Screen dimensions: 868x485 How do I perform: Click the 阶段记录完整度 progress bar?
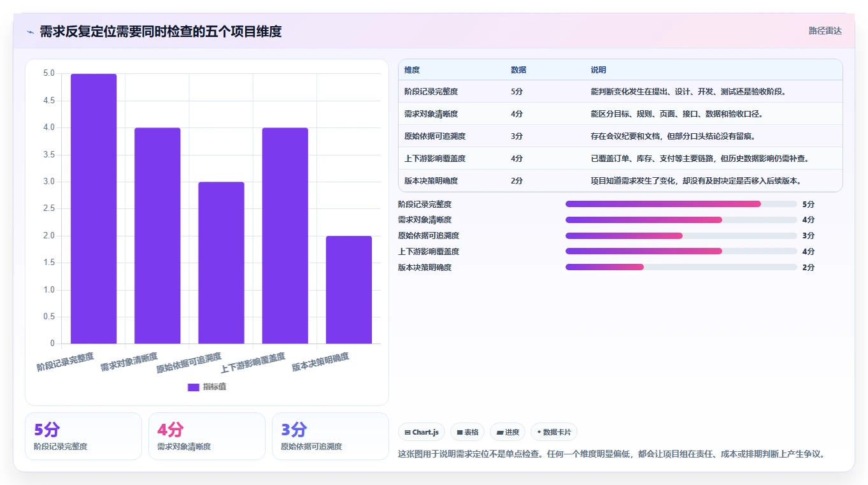[x=681, y=204]
